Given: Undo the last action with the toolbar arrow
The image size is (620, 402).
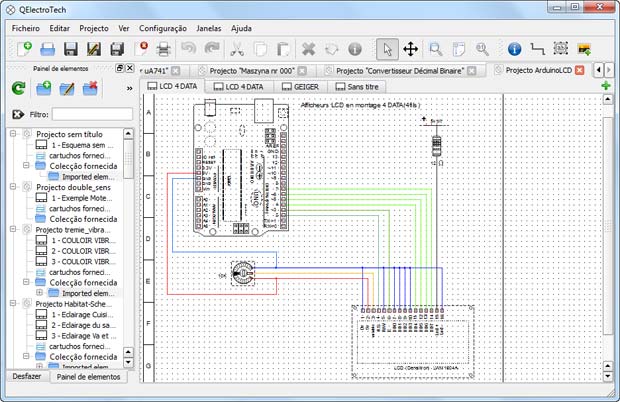Looking at the screenshot, I should pyautogui.click(x=189, y=49).
